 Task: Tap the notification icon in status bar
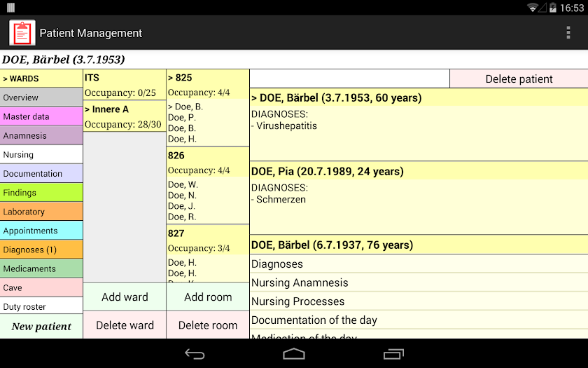click(11, 8)
